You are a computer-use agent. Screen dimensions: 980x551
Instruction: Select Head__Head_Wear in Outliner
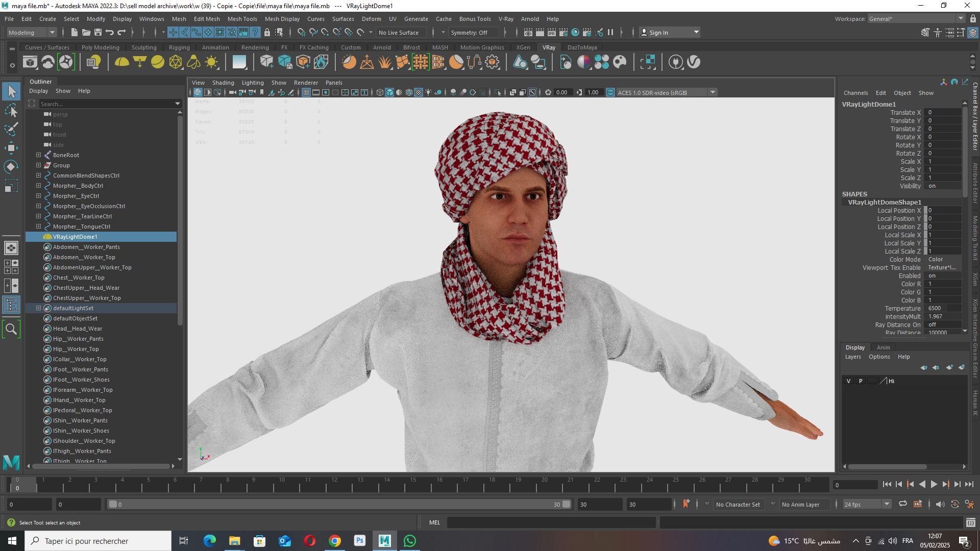pos(78,329)
